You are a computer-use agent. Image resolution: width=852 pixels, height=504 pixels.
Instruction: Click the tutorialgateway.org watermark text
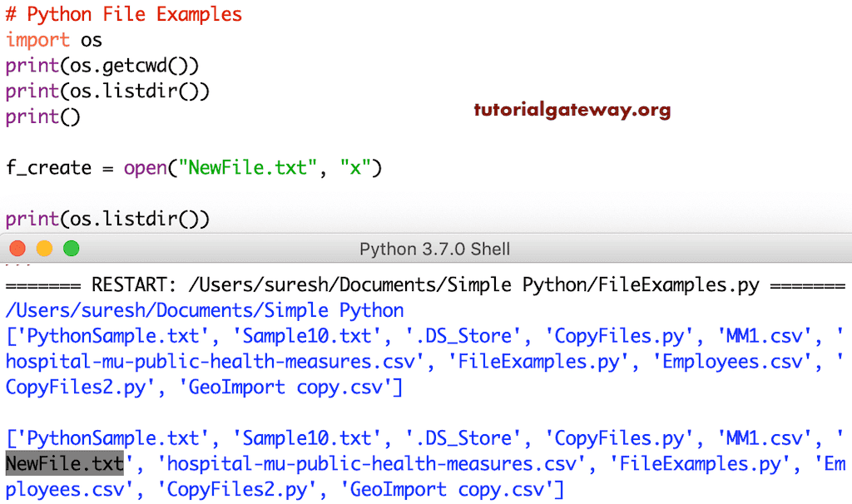[x=572, y=109]
